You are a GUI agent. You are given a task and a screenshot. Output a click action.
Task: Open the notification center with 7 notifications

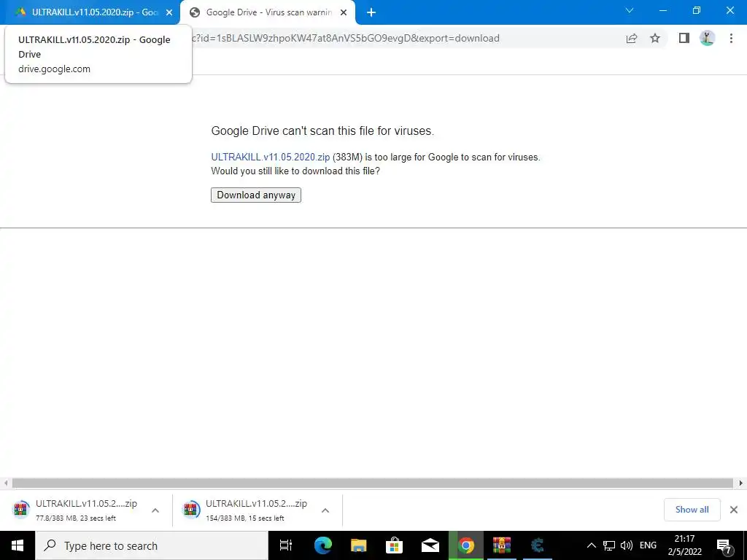724,546
